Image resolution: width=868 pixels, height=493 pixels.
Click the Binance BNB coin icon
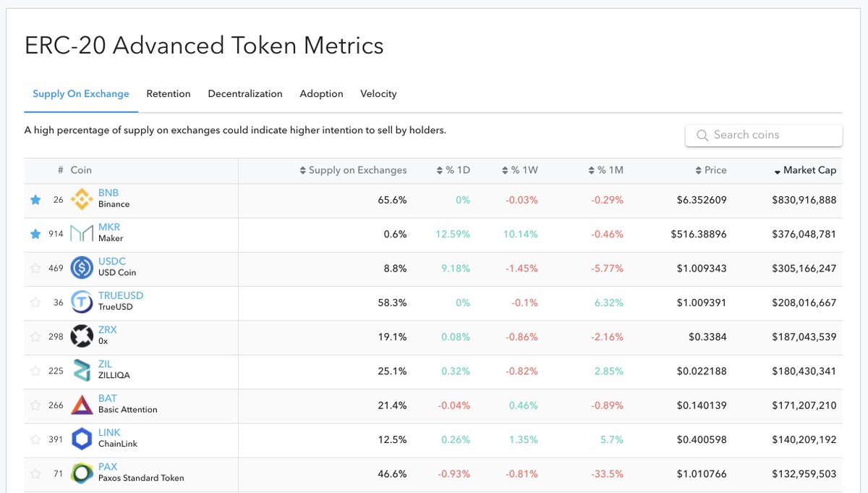(82, 199)
